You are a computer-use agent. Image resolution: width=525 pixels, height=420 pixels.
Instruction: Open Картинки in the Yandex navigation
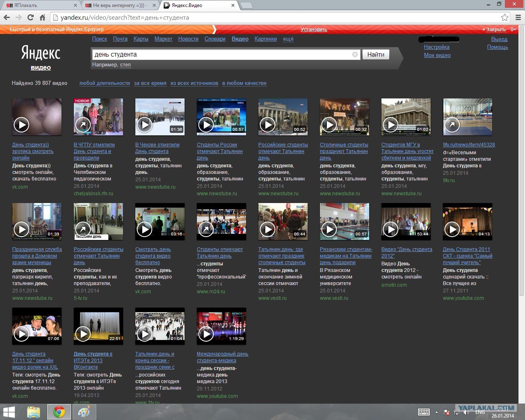click(x=265, y=39)
